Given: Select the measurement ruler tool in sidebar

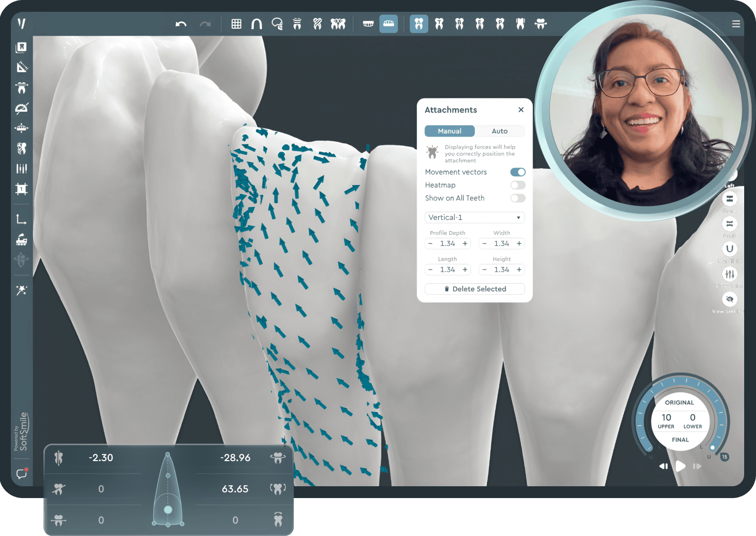Looking at the screenshot, I should coord(22,67).
